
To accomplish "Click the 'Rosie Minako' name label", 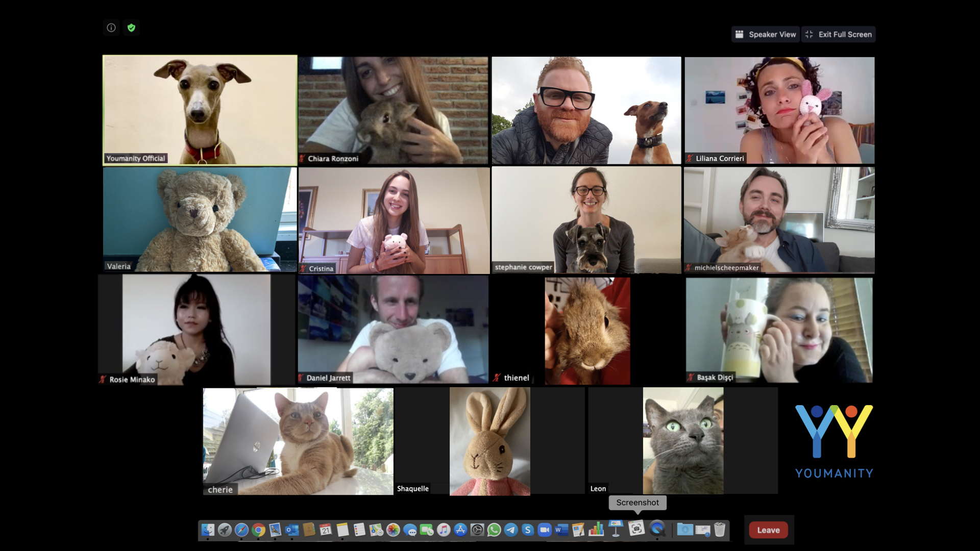I will click(x=132, y=380).
